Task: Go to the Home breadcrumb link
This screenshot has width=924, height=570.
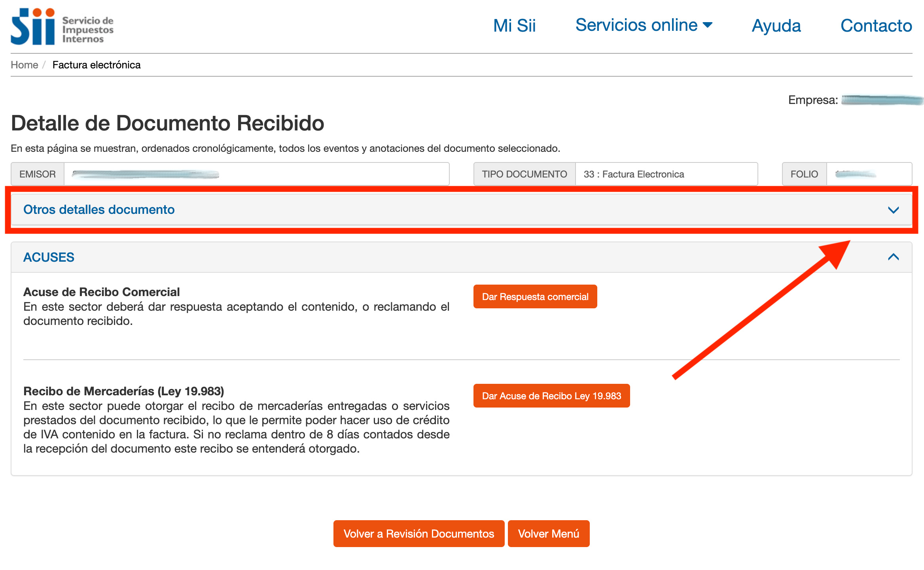Action: (x=25, y=65)
